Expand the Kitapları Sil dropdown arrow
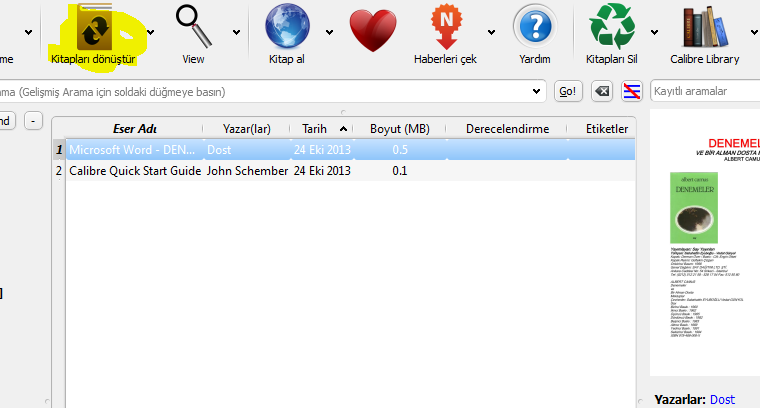Image resolution: width=760 pixels, height=408 pixels. (x=654, y=32)
